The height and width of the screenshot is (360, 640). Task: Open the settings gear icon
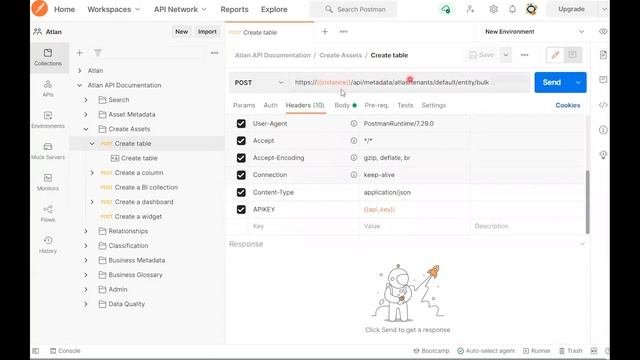coord(493,9)
